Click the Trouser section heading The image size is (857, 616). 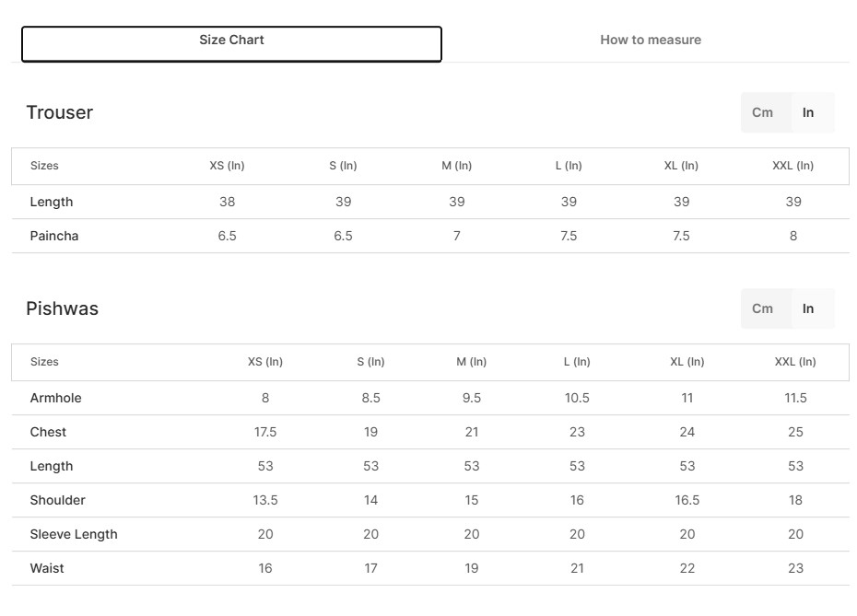pyautogui.click(x=60, y=112)
